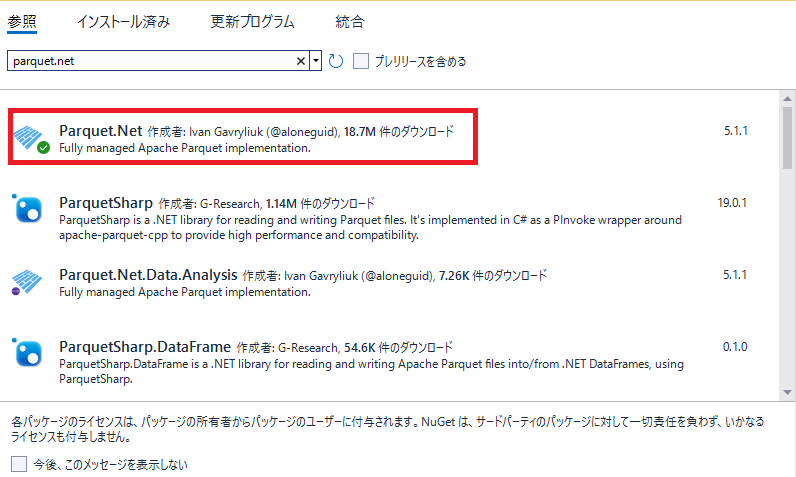Switch to the 統合 tab
Image resolution: width=796 pixels, height=477 pixels.
(x=350, y=22)
